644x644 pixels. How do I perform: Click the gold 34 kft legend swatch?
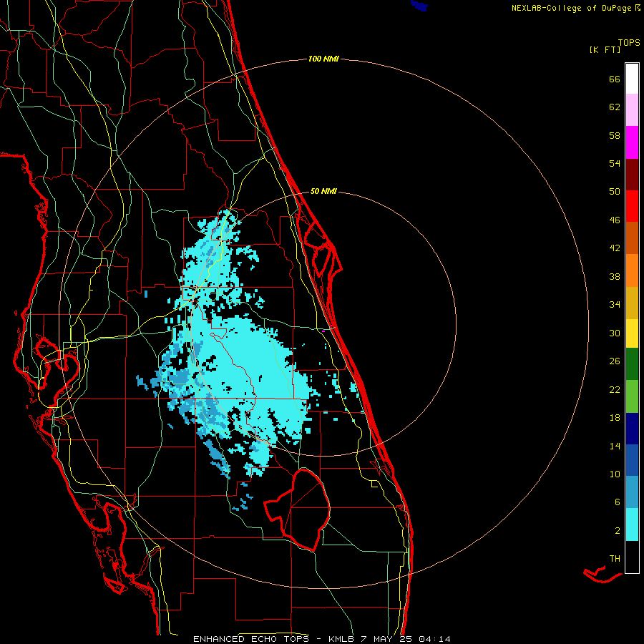coord(632,303)
